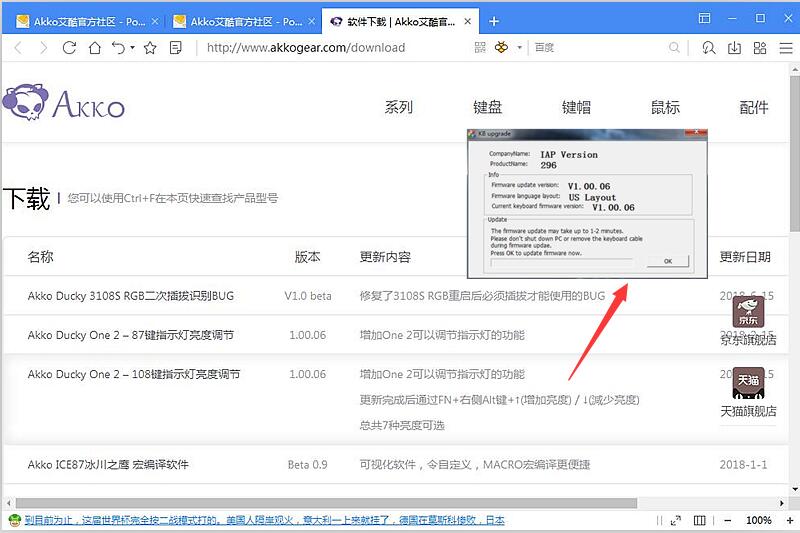The height and width of the screenshot is (533, 800).
Task: Click the 更新日期 column header
Action: pos(745,257)
